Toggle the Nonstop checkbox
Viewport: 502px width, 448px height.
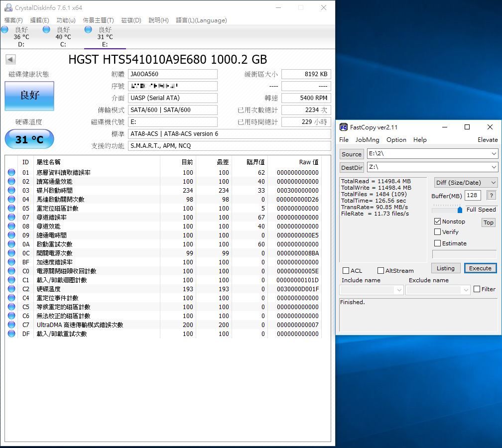(438, 221)
